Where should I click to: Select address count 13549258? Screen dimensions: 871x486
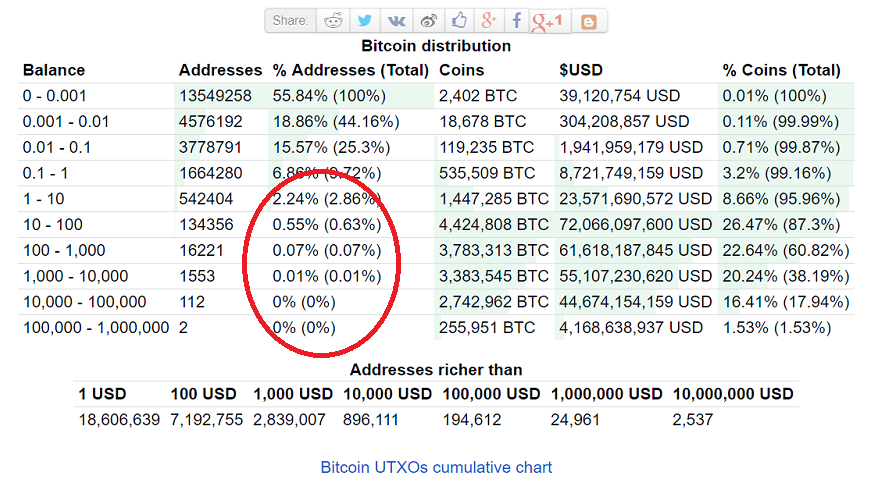[x=215, y=96]
